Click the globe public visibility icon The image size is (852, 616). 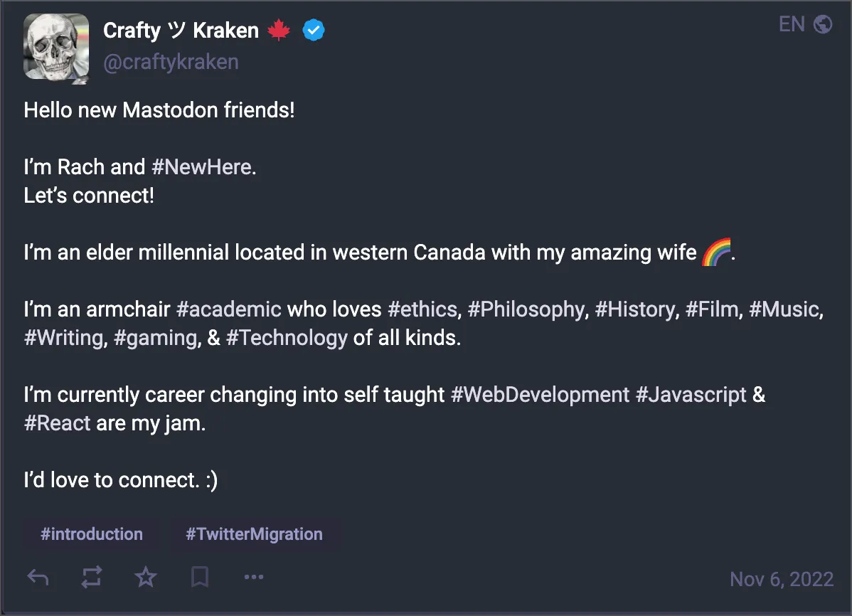823,24
